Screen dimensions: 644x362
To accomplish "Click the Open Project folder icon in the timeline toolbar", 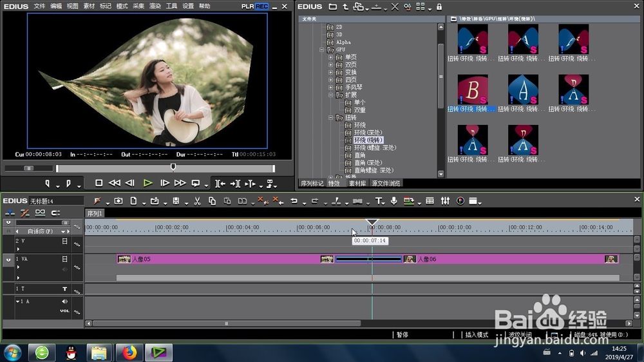I will (155, 201).
